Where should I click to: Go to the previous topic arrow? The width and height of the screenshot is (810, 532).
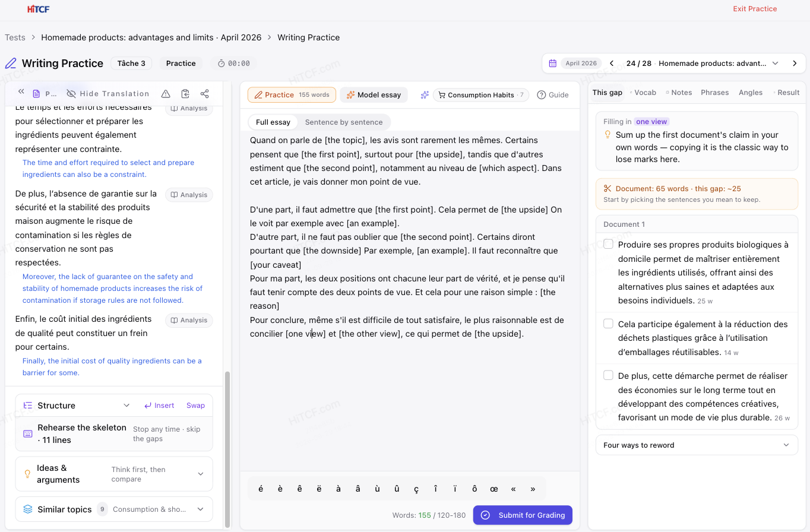click(x=612, y=64)
